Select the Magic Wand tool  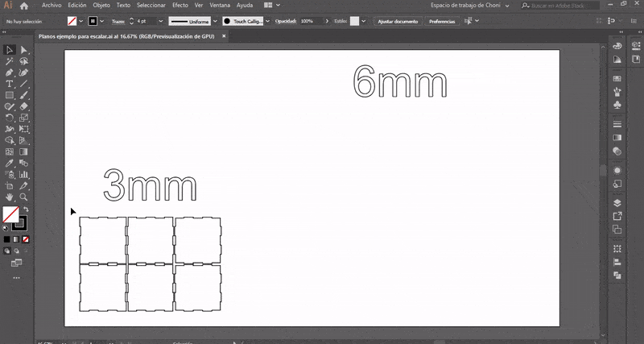pyautogui.click(x=10, y=61)
